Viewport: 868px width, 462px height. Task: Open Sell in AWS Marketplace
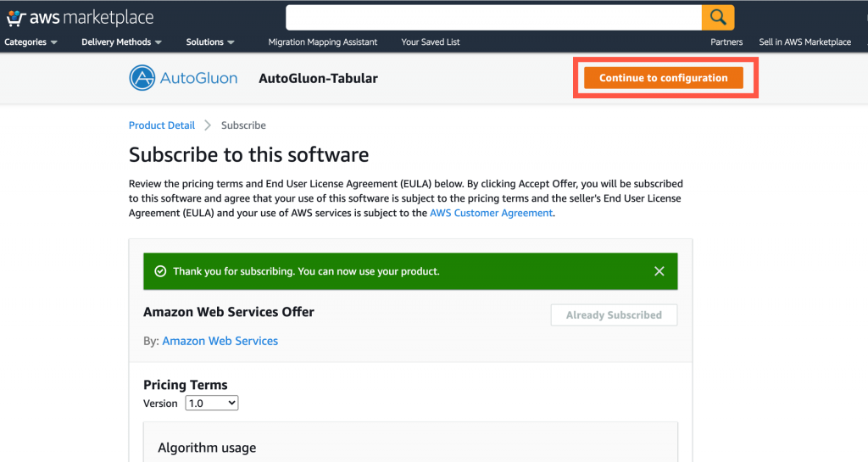click(805, 42)
